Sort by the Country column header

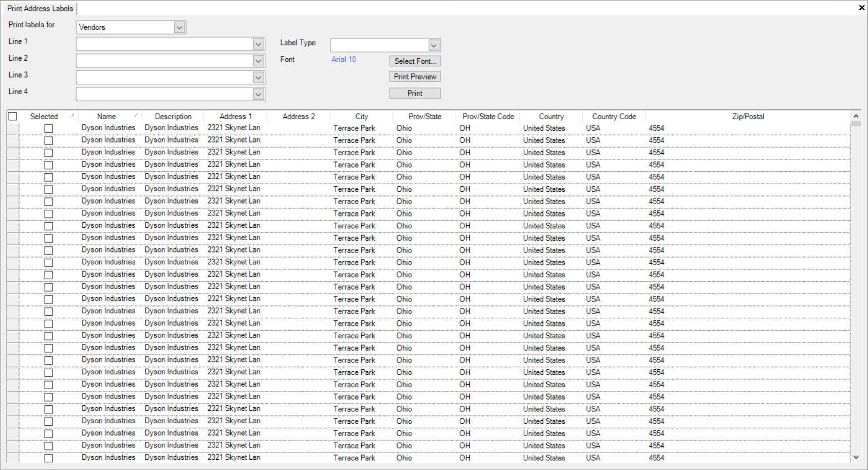(551, 117)
